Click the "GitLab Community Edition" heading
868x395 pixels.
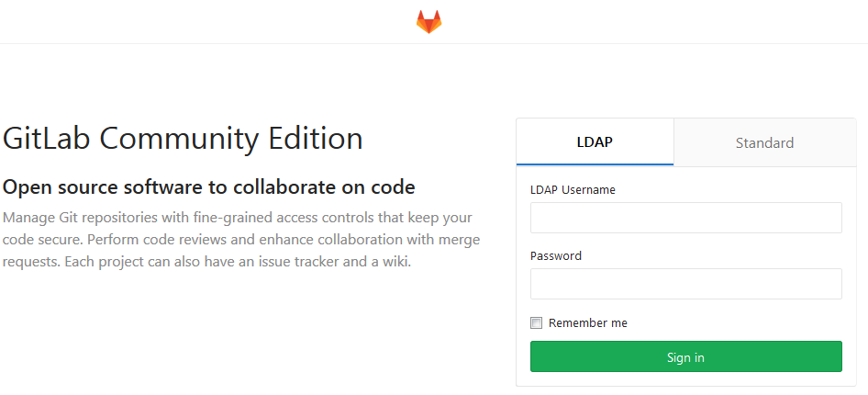click(x=184, y=139)
